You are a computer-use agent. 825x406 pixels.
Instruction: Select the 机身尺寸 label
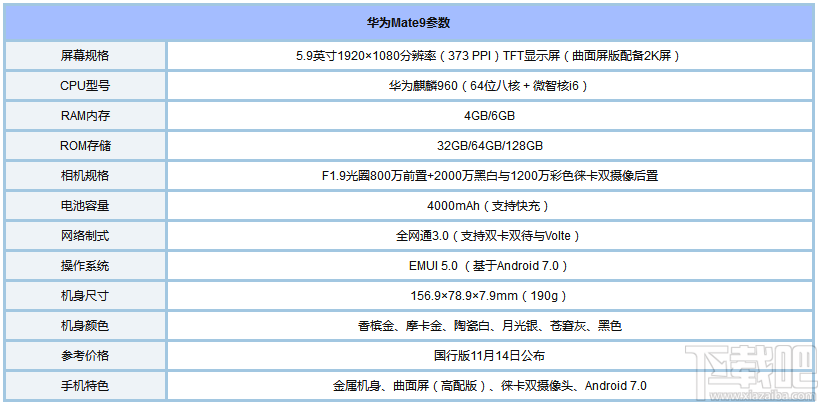coord(85,296)
